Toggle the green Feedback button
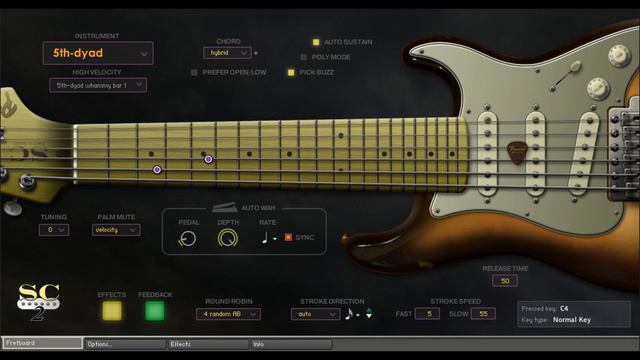This screenshot has width=640, height=360. tap(155, 311)
